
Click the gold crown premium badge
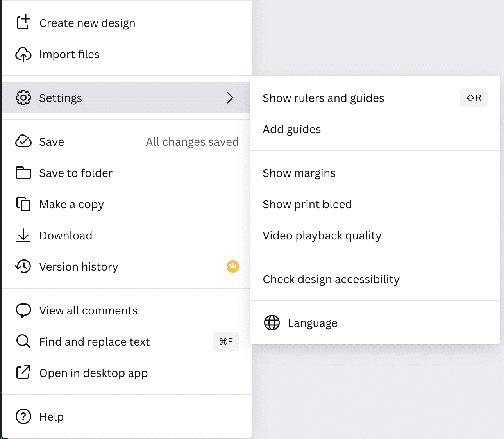[233, 266]
